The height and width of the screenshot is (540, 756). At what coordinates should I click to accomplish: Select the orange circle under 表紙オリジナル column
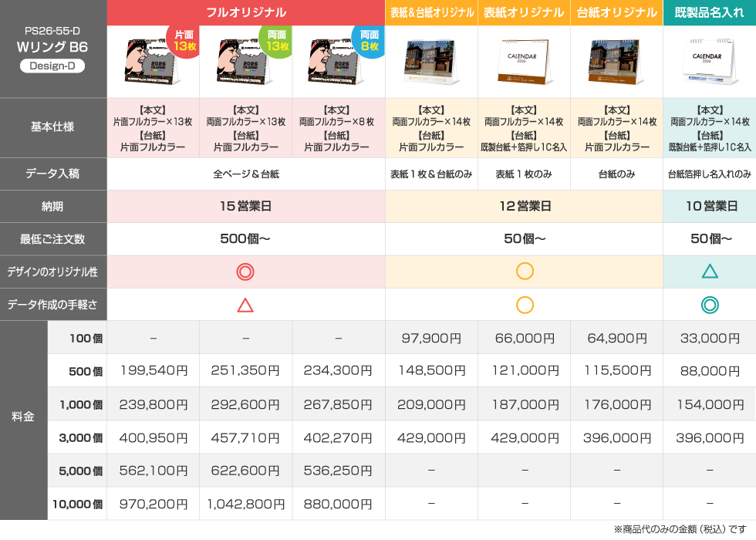(x=524, y=272)
